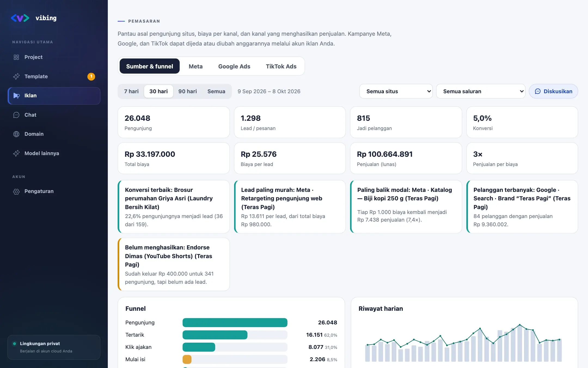
Task: Switch to the Sumber & funnel tab
Action: [x=150, y=66]
